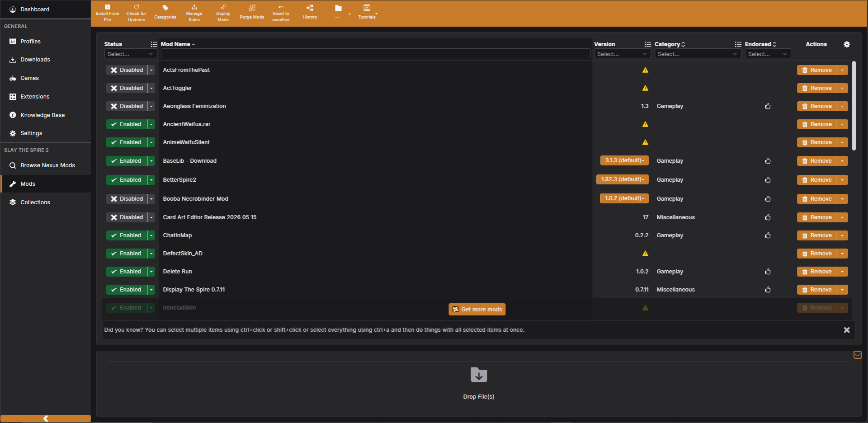
Task: Open BaseLib version 3.1.3 dropdown
Action: coord(625,160)
